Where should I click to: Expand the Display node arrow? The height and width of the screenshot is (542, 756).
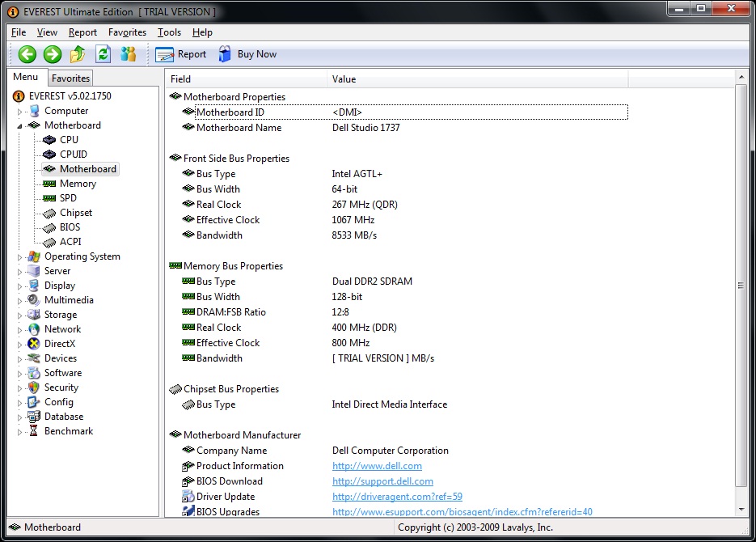19,286
